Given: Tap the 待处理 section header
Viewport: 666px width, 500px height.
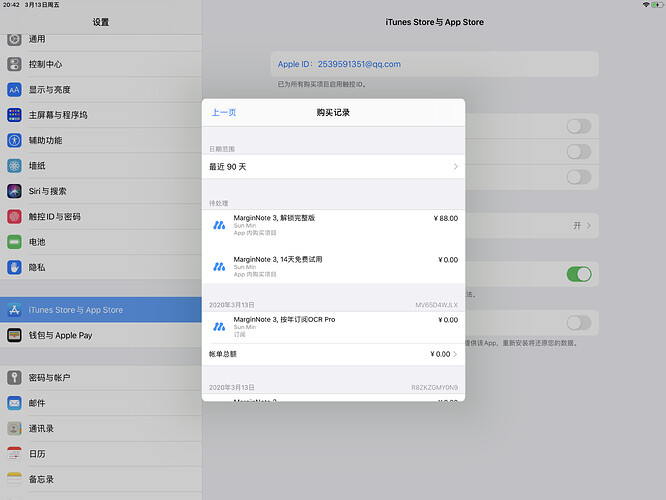Looking at the screenshot, I should pos(218,203).
